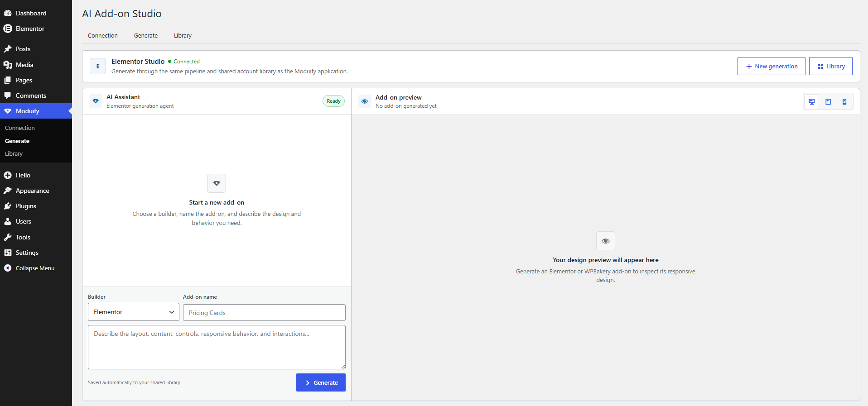Click the add-on description text area
This screenshot has width=868, height=406.
217,347
